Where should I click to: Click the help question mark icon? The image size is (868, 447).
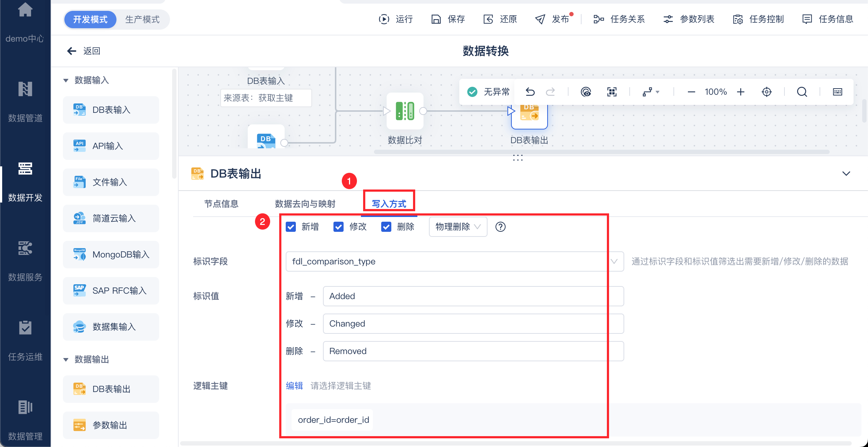point(500,227)
